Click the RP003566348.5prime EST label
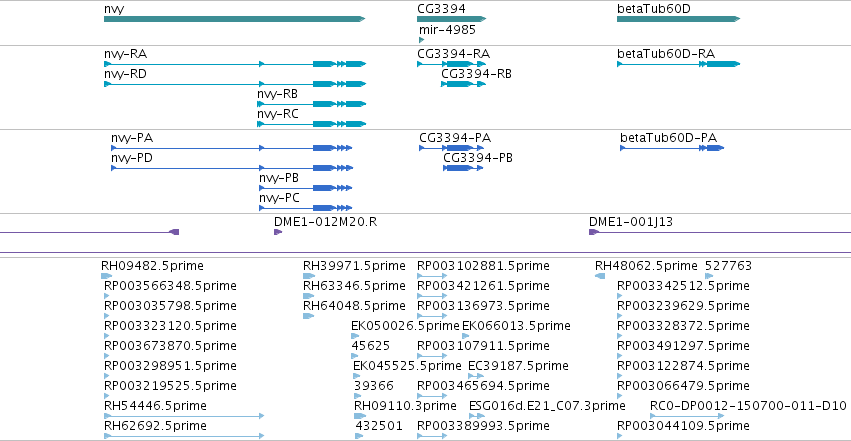The height and width of the screenshot is (441, 851). coord(170,286)
